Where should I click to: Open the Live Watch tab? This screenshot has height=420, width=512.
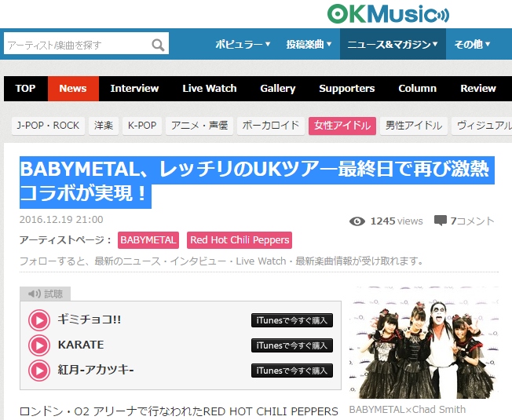[210, 89]
